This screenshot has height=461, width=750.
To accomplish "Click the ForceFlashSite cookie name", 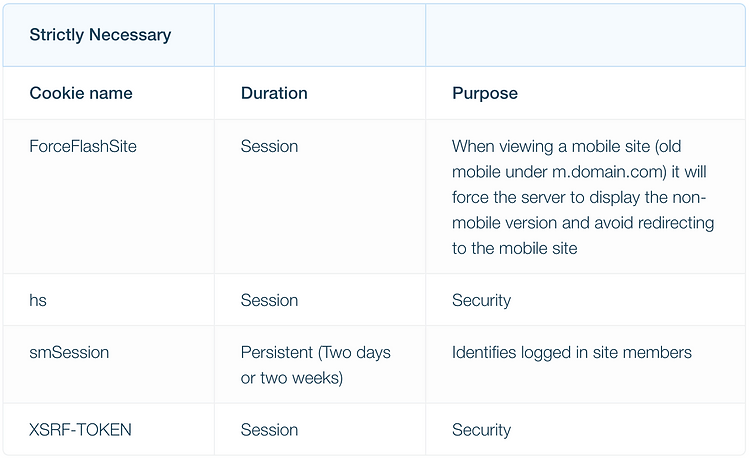I will pos(83,146).
